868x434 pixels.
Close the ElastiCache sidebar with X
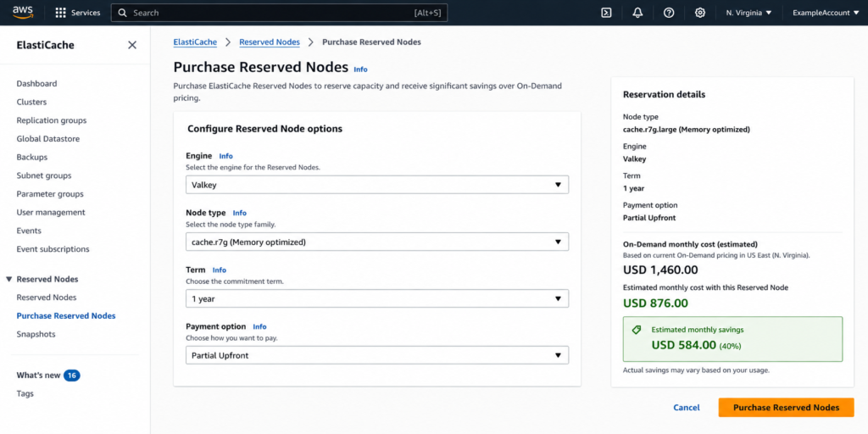(x=132, y=45)
